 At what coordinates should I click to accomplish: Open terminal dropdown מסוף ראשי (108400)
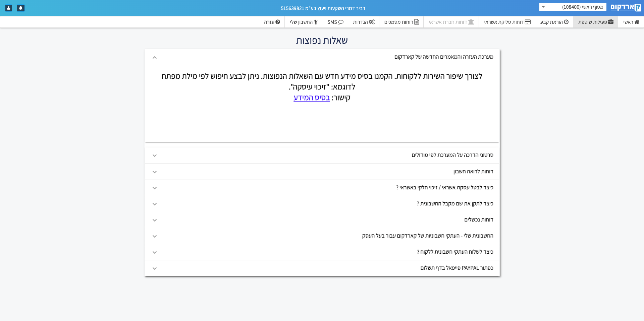573,7
